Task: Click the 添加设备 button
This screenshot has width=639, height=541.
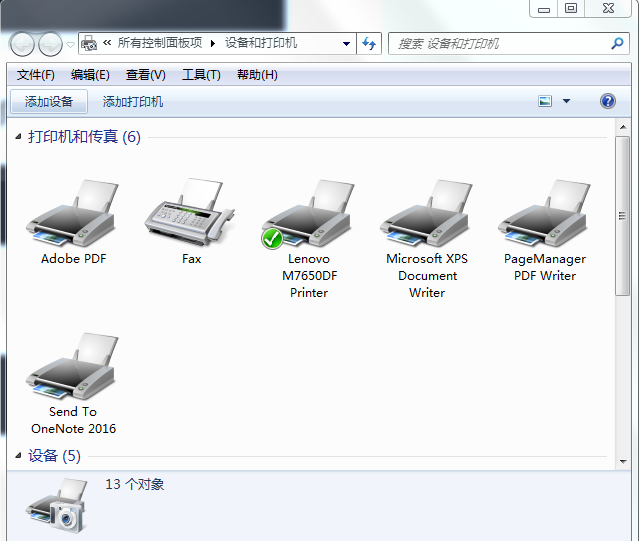Action: 48,101
